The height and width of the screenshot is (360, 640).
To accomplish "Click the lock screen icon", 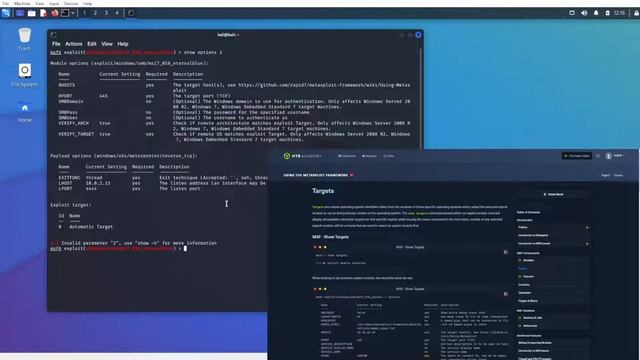I will pyautogui.click(x=636, y=13).
